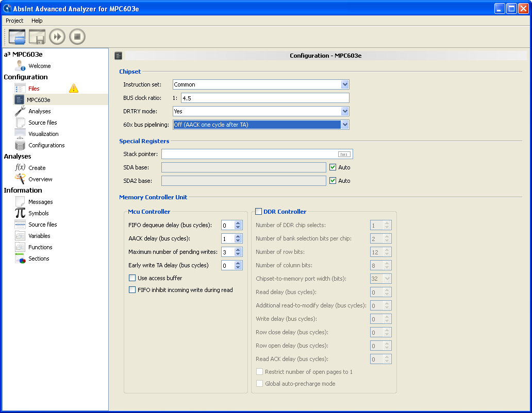The image size is (532, 413).
Task: Open Messages under Information
Action: [x=41, y=202]
